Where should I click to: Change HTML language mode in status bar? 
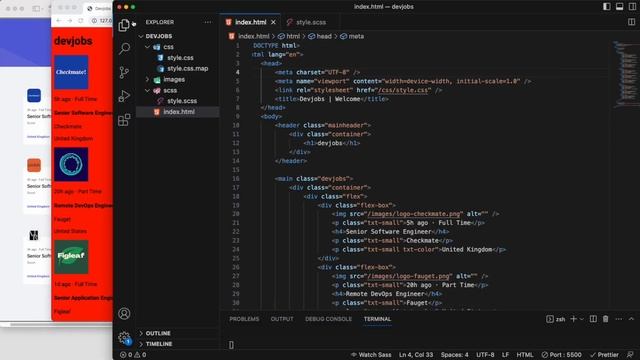click(524, 355)
